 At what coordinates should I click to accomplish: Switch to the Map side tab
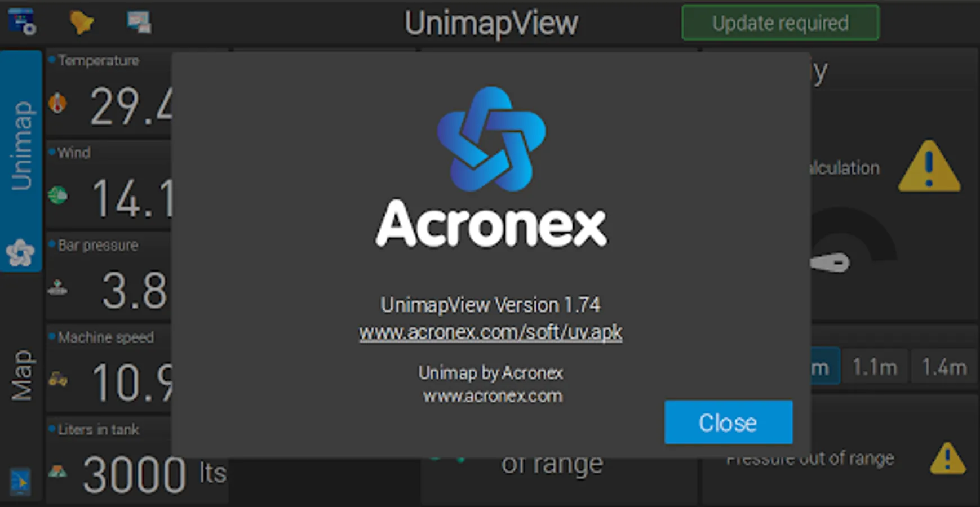point(21,375)
